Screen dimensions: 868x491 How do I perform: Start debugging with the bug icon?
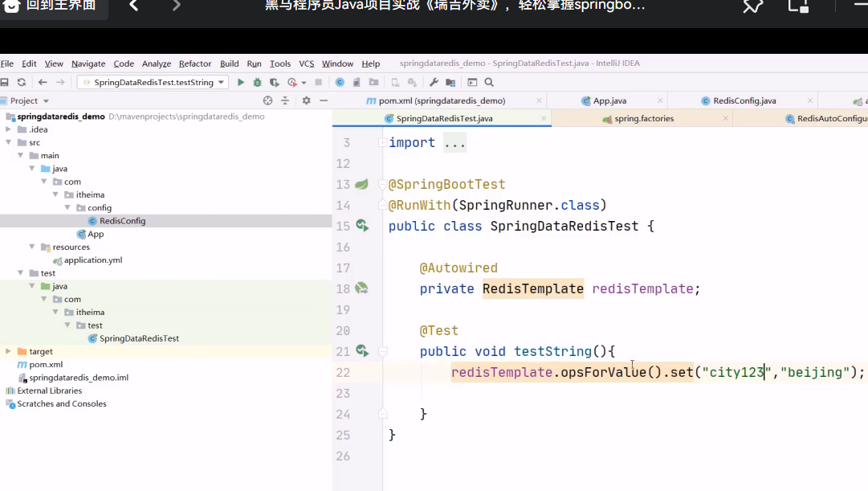258,82
